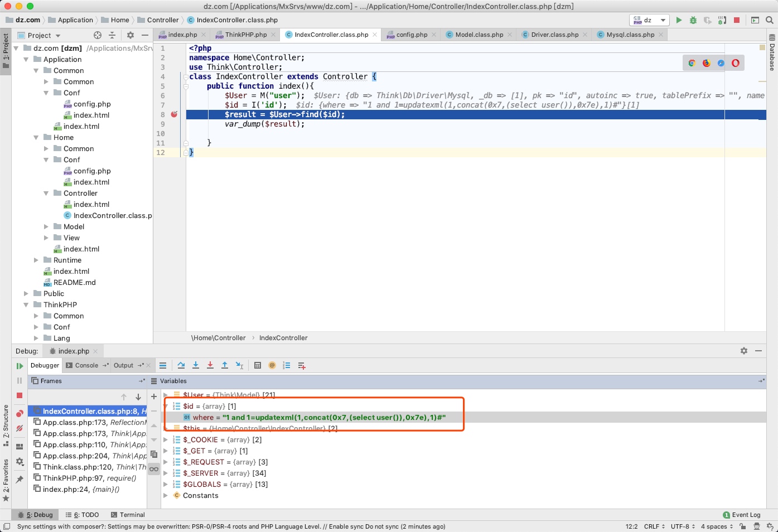The width and height of the screenshot is (778, 532).
Task: View breakpoints in debug sidebar
Action: point(20,413)
